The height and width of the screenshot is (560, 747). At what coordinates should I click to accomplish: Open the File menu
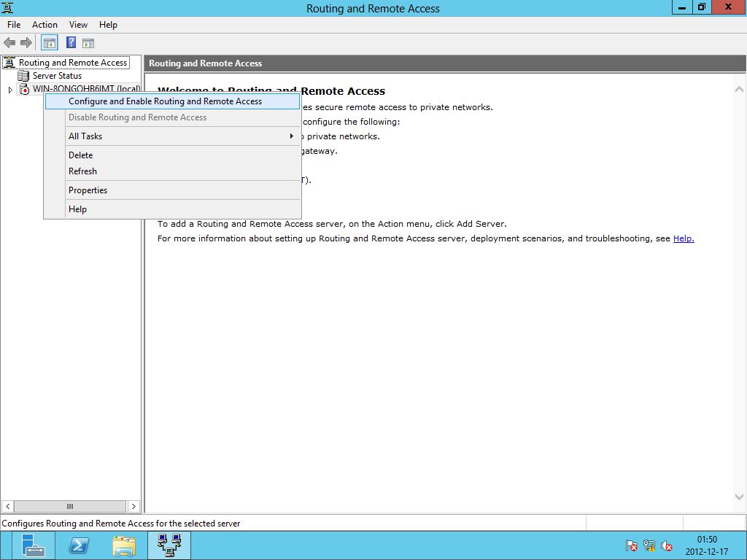[x=14, y=25]
